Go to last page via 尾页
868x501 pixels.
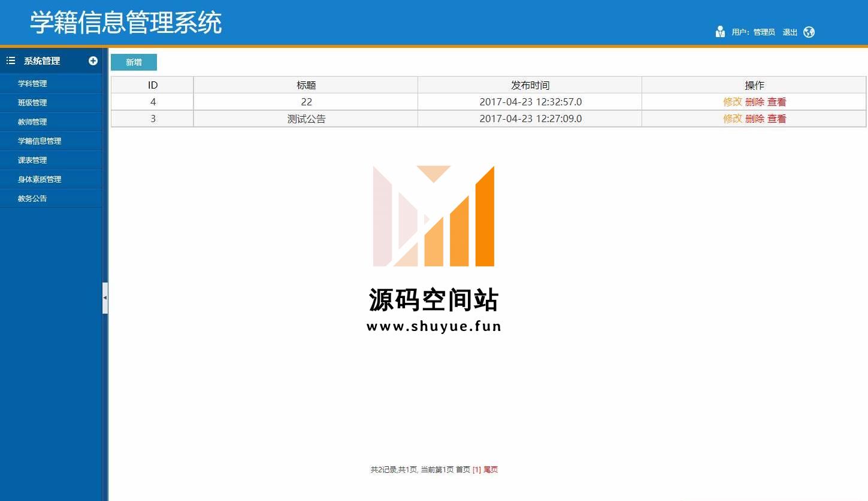(491, 470)
